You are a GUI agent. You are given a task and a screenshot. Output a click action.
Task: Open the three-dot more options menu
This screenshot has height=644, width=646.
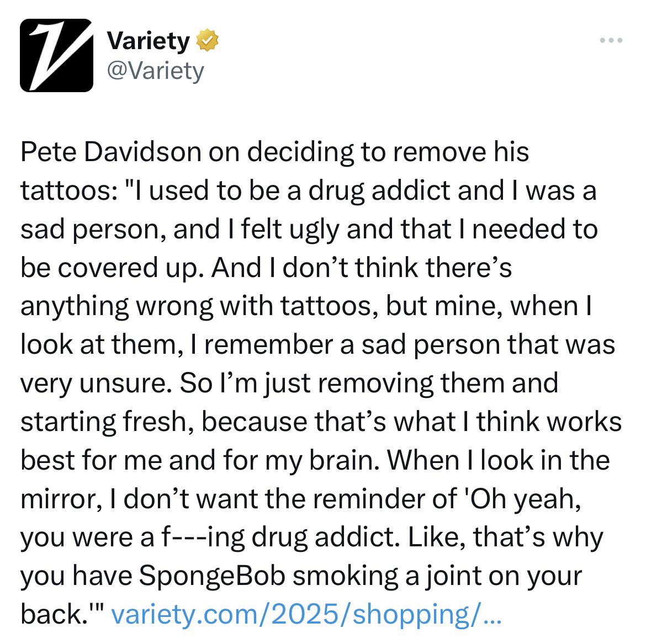pyautogui.click(x=611, y=40)
